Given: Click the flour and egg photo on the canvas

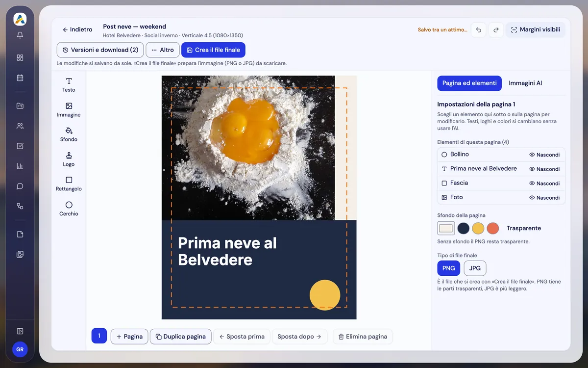Looking at the screenshot, I should pyautogui.click(x=248, y=148).
